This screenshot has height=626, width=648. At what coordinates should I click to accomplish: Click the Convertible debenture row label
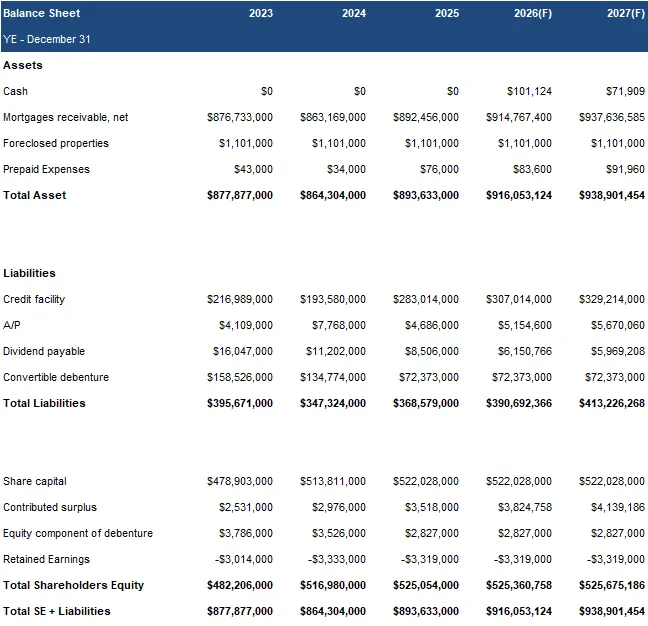(56, 377)
